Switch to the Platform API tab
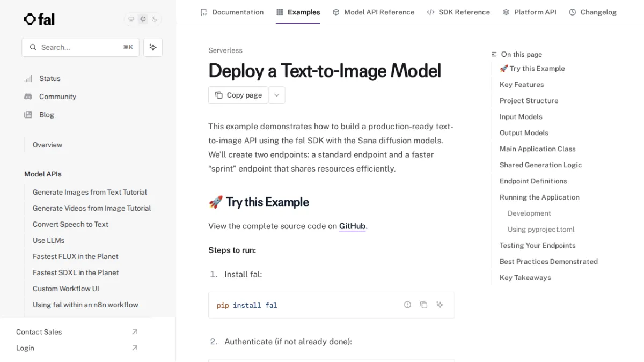 (529, 12)
